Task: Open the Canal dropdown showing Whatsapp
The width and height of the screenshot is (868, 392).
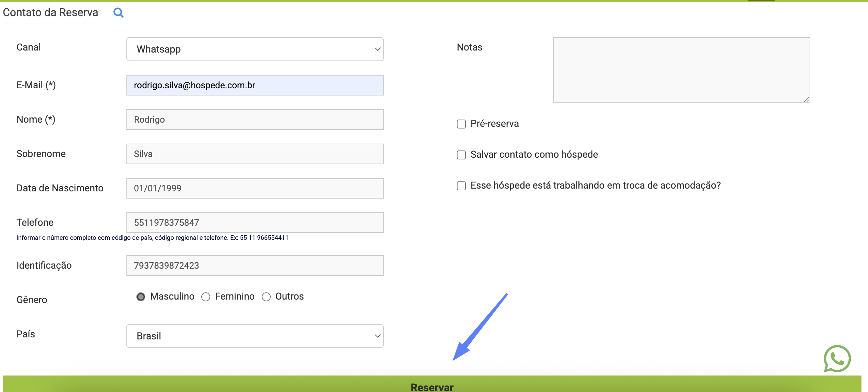Action: pos(255,49)
